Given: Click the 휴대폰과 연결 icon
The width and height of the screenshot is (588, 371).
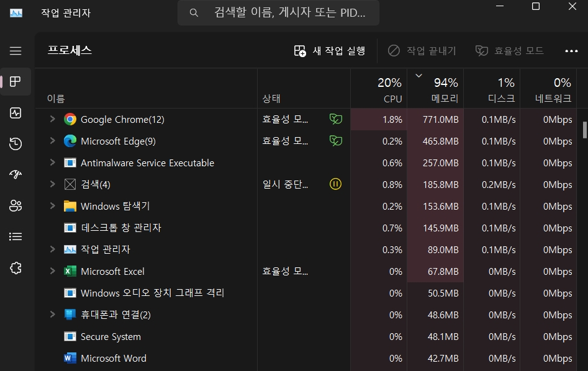Looking at the screenshot, I should coord(70,315).
